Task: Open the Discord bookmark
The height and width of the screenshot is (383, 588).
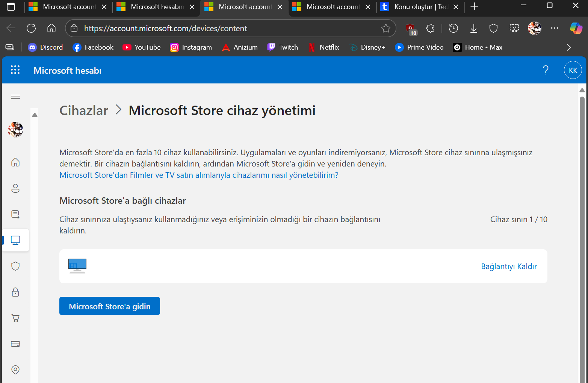Action: pyautogui.click(x=45, y=47)
